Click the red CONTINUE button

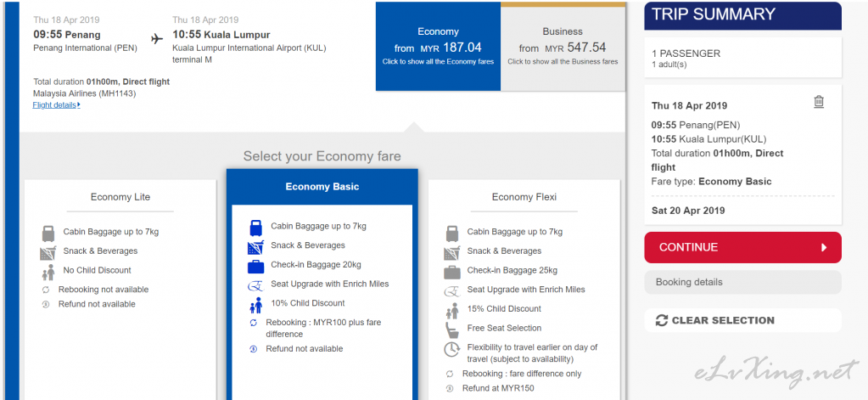click(x=742, y=248)
